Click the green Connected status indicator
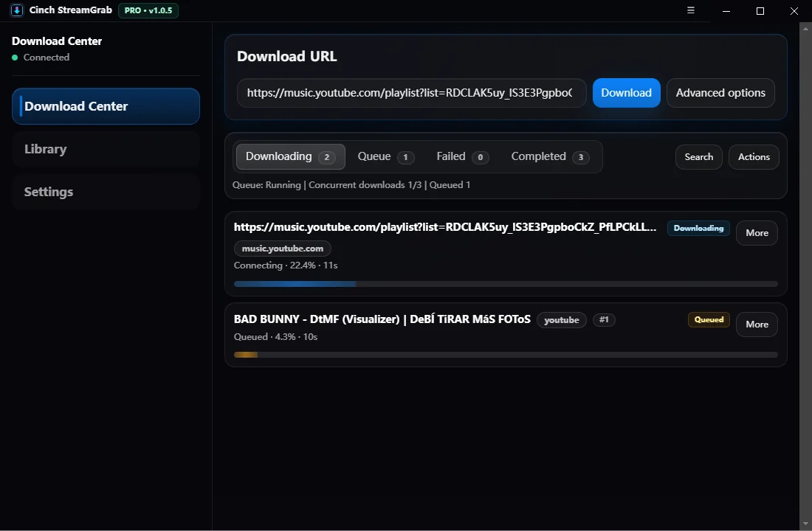The image size is (812, 531). pos(16,57)
